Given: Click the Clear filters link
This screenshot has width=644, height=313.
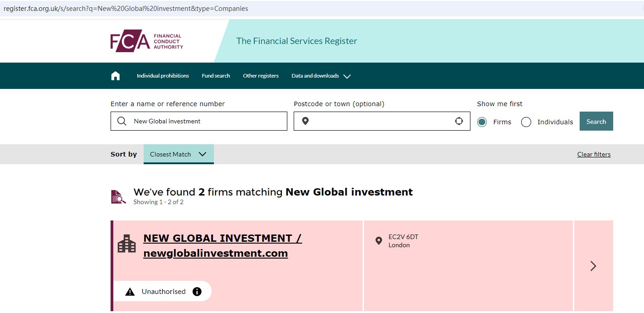Looking at the screenshot, I should coord(594,154).
